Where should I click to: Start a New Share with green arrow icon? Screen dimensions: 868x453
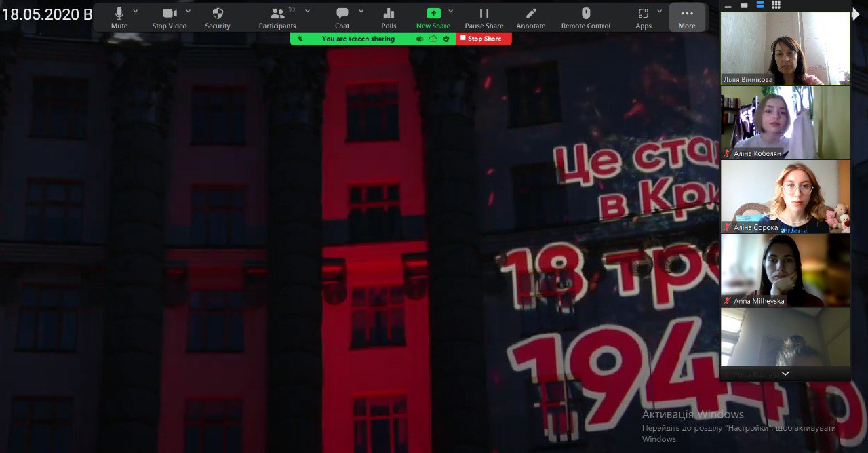coord(433,18)
